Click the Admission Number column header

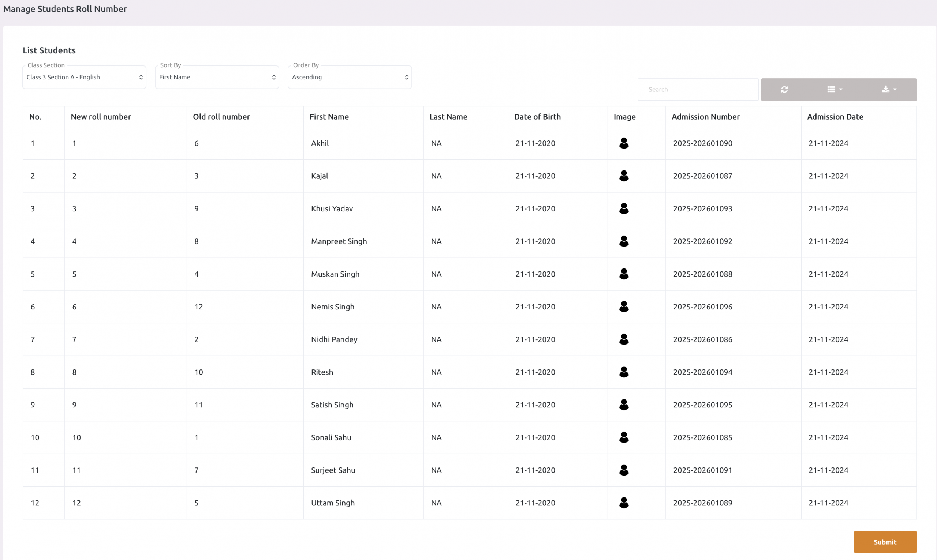[705, 117]
